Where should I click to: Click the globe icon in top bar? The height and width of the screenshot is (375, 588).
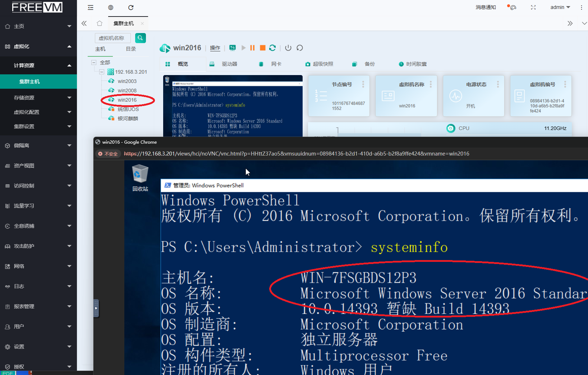point(111,8)
